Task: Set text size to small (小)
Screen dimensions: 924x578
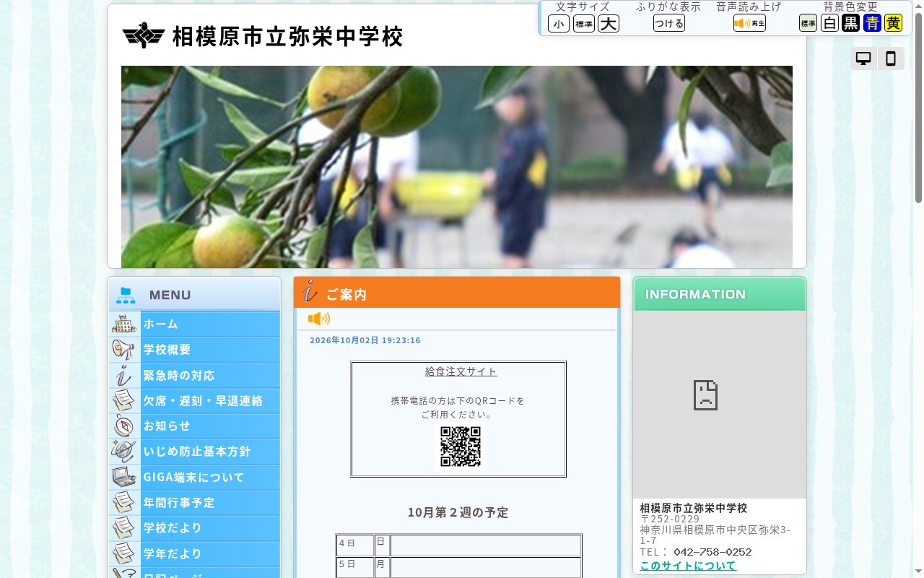Action: [x=559, y=24]
